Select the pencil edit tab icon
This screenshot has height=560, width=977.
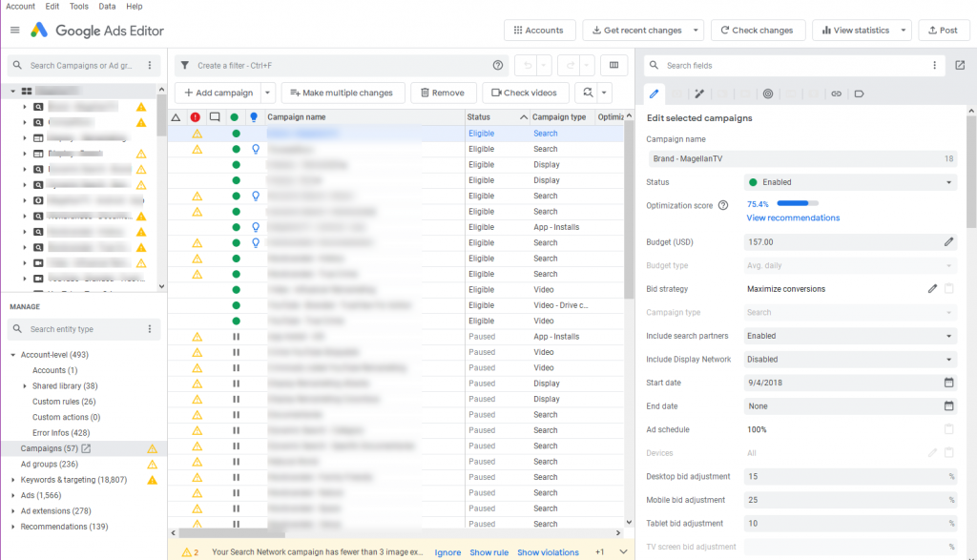[655, 93]
